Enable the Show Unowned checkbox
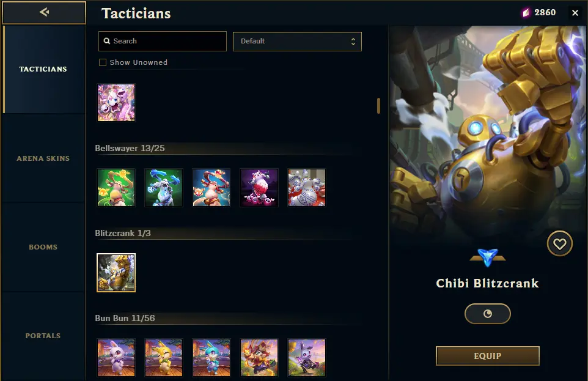The width and height of the screenshot is (588, 381). pos(102,62)
